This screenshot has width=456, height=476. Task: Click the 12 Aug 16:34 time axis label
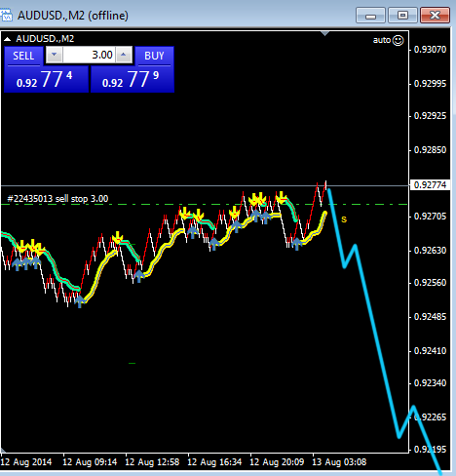tap(214, 462)
